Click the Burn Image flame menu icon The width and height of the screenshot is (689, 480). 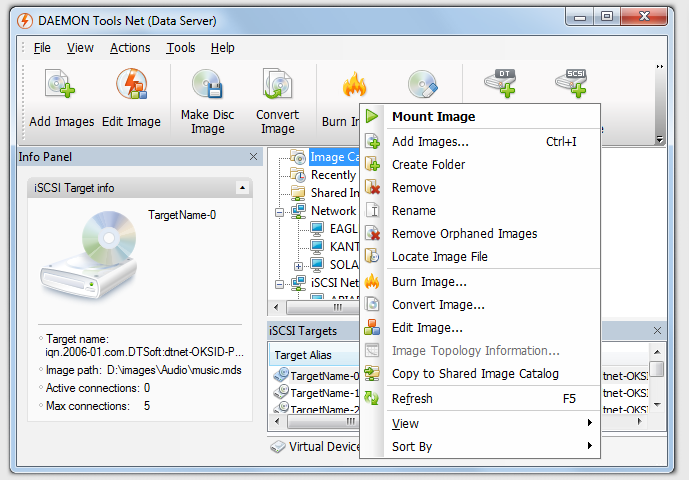tap(372, 281)
